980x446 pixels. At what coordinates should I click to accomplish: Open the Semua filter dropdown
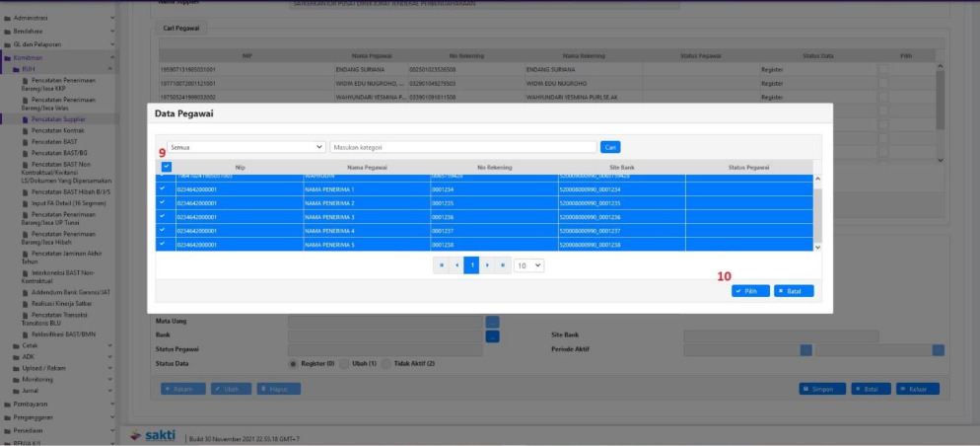point(245,147)
